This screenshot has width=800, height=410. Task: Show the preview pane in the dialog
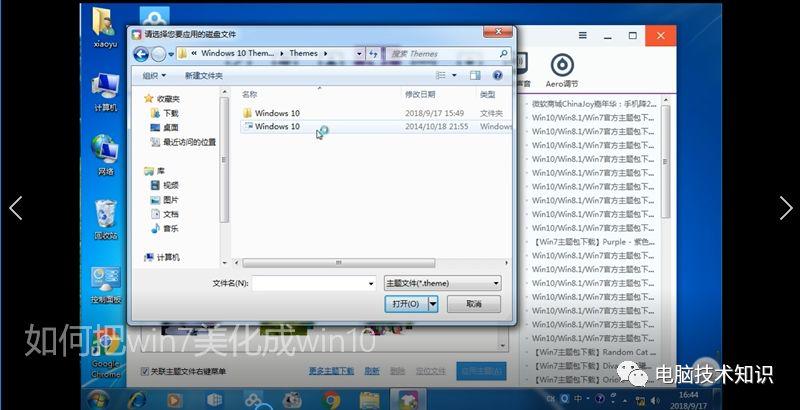tap(475, 75)
